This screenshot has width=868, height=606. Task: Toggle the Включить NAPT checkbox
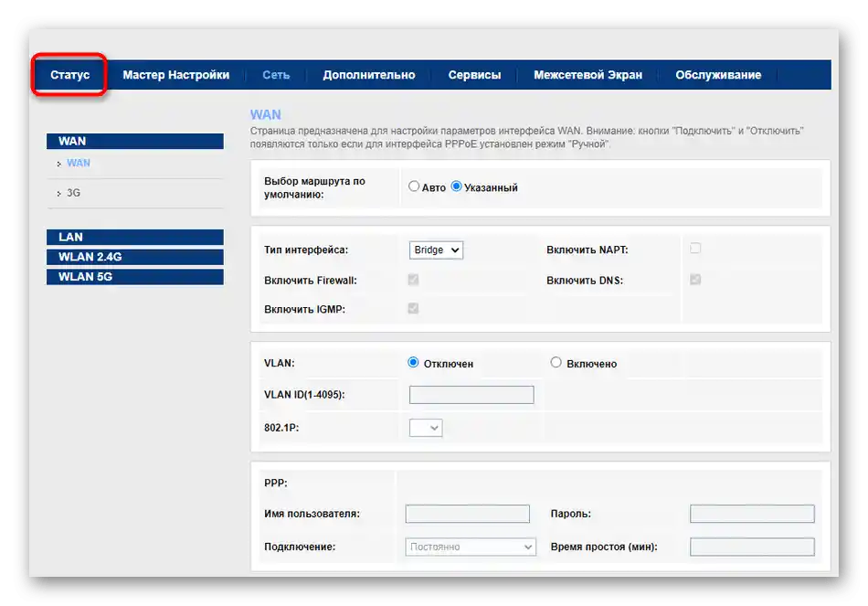coord(695,249)
